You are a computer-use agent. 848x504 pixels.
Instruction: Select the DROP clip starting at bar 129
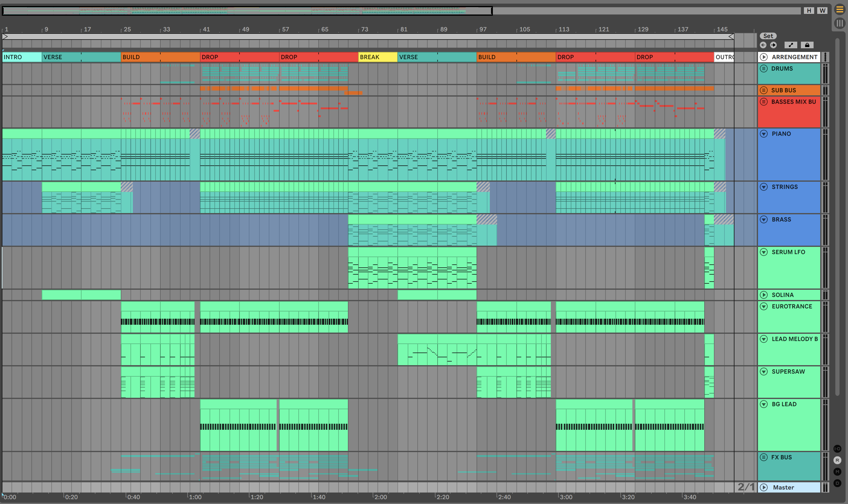pos(674,57)
